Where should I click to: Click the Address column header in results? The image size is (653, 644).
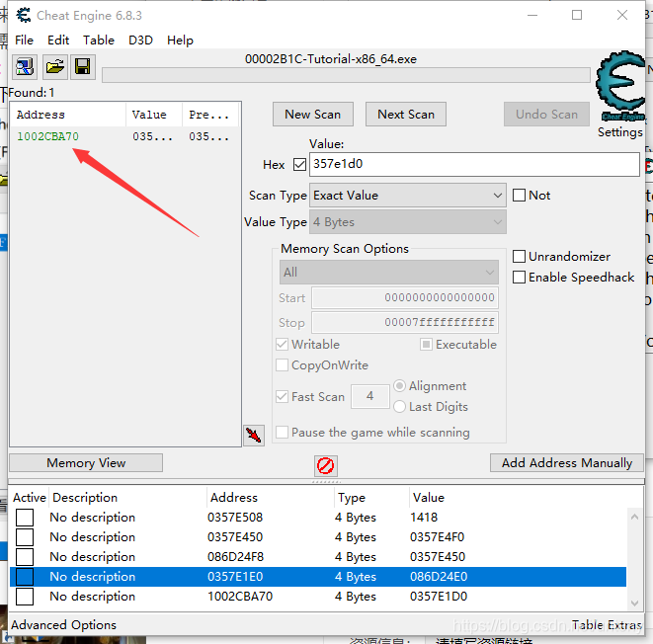(x=68, y=115)
